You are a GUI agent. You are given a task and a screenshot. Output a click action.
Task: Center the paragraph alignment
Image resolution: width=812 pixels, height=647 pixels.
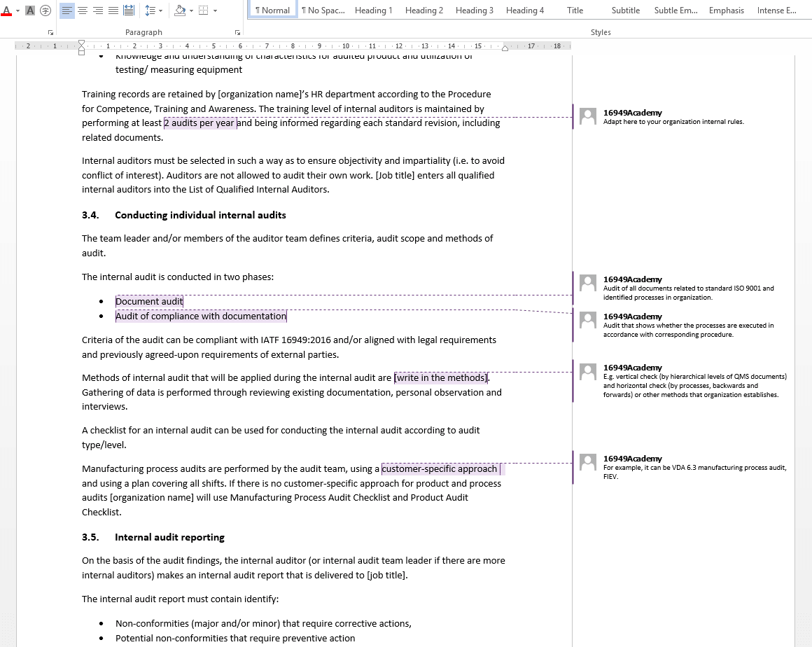82,10
